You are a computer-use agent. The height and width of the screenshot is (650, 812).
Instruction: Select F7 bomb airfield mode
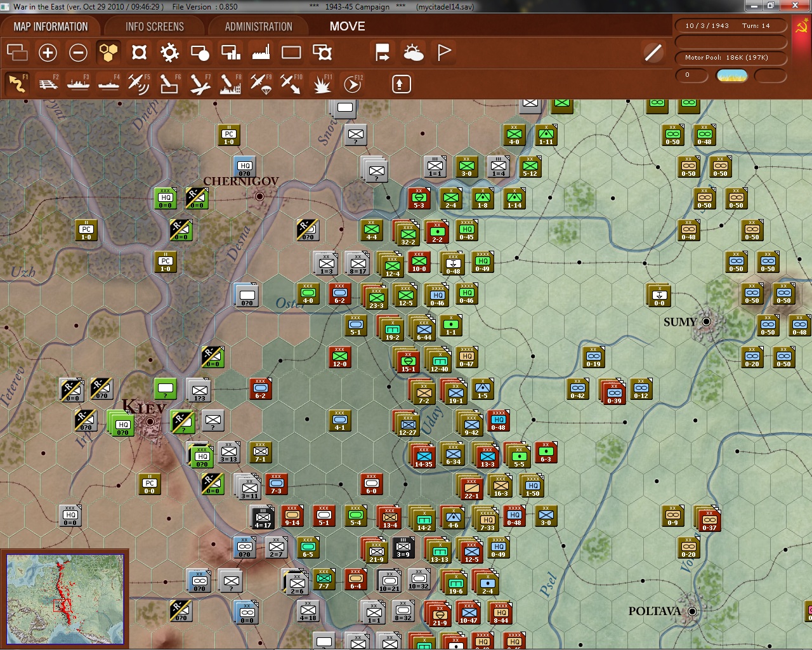pyautogui.click(x=200, y=84)
